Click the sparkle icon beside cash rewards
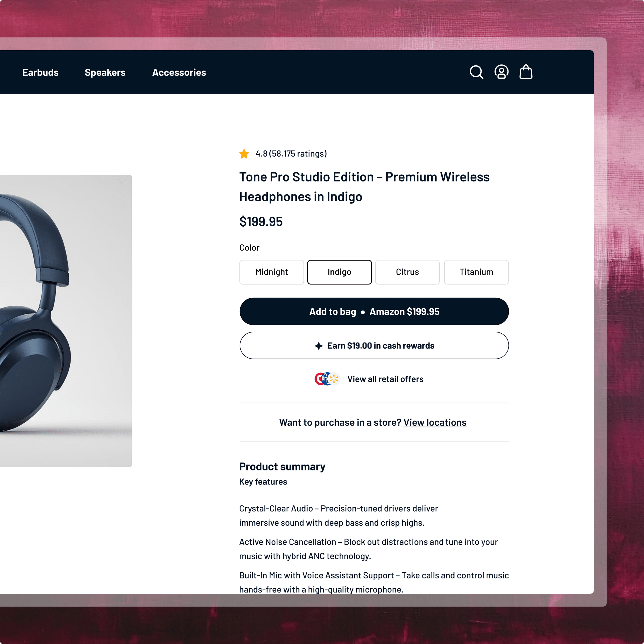 coord(319,346)
